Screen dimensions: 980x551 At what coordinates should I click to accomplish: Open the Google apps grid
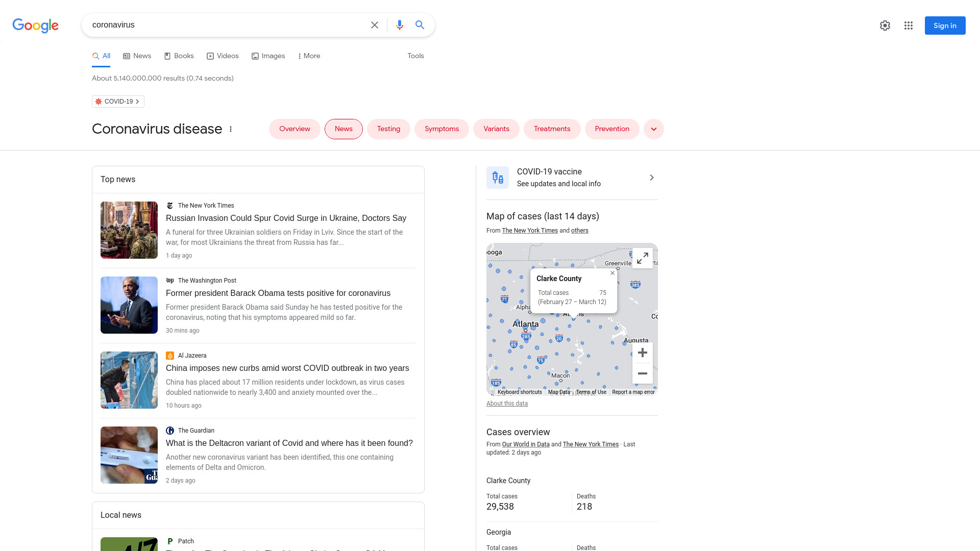(x=909, y=26)
